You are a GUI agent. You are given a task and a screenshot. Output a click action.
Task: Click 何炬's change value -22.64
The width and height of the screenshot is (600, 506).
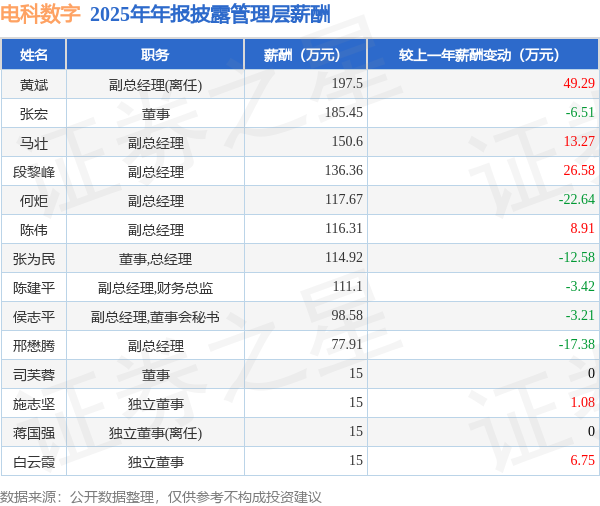click(577, 199)
